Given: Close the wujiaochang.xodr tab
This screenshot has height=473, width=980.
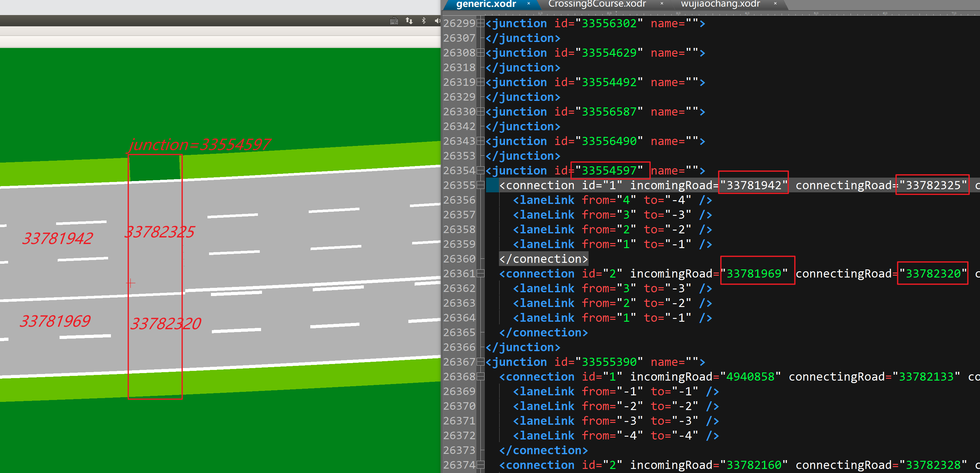Looking at the screenshot, I should (775, 3).
